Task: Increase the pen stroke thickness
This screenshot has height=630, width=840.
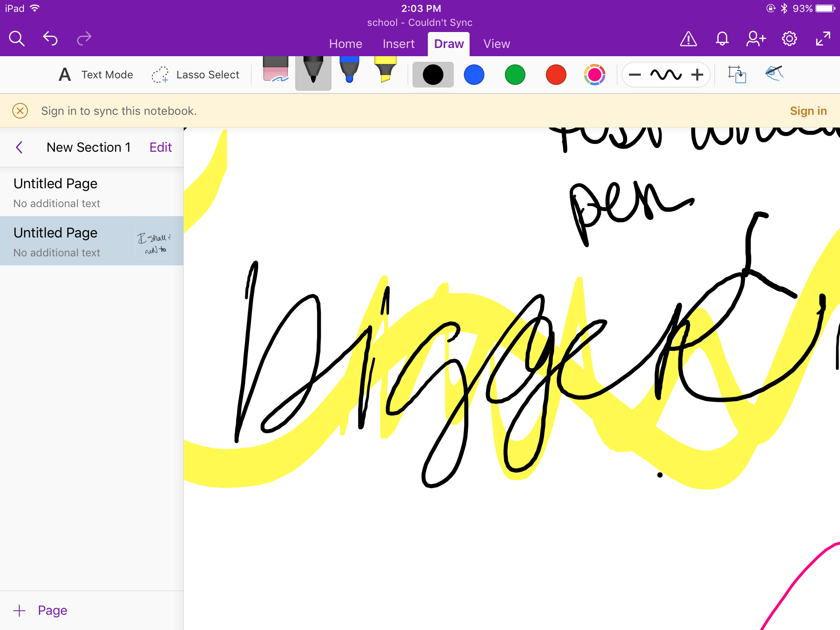Action: (697, 75)
